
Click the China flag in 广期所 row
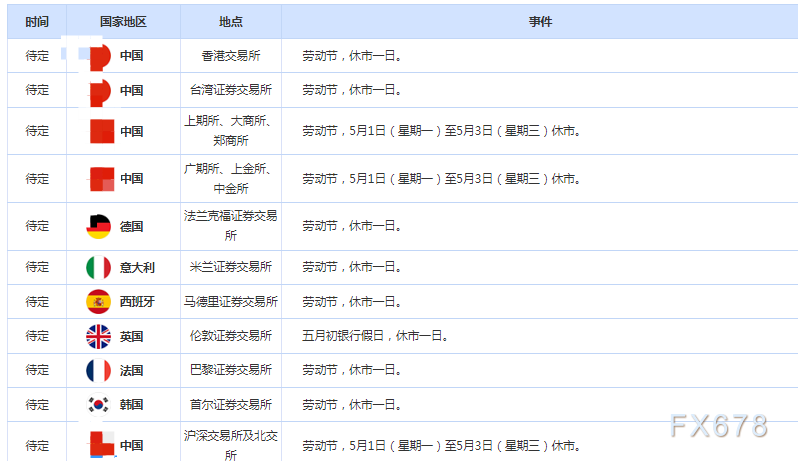click(102, 179)
